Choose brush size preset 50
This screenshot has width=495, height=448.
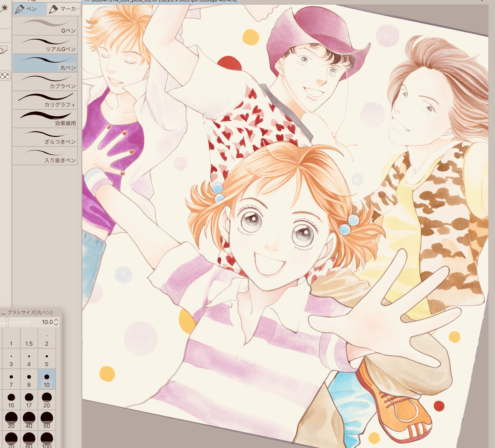(47, 420)
